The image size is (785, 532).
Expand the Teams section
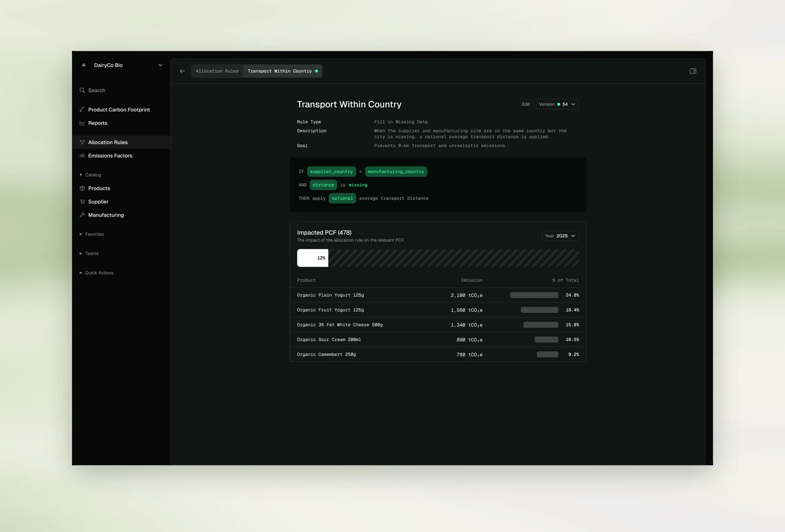pos(89,253)
